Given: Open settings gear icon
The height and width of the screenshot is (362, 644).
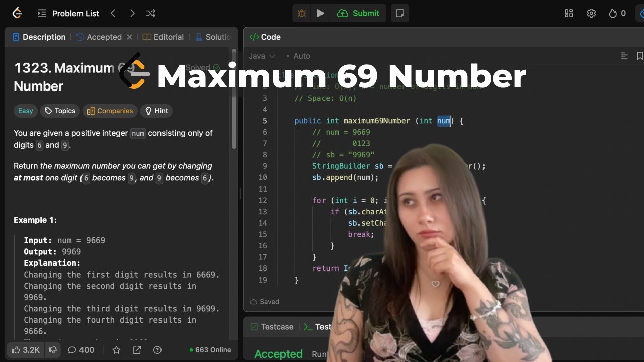Looking at the screenshot, I should (591, 13).
